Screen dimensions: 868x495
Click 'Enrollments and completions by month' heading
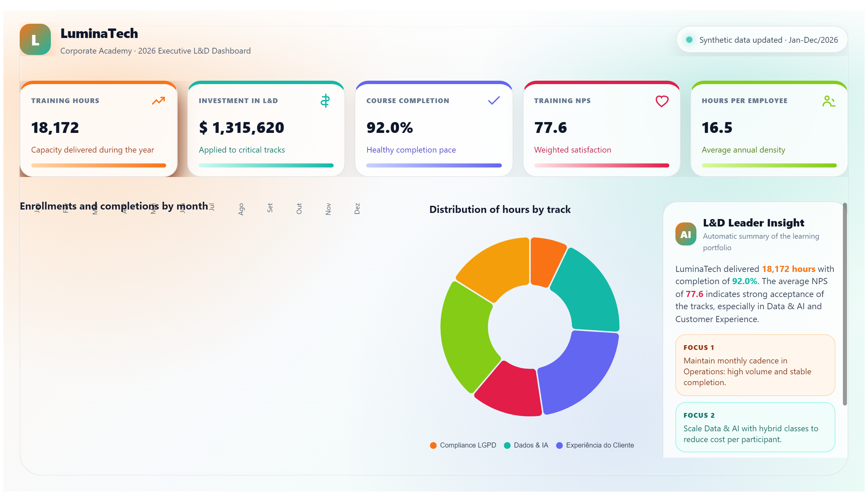[114, 206]
